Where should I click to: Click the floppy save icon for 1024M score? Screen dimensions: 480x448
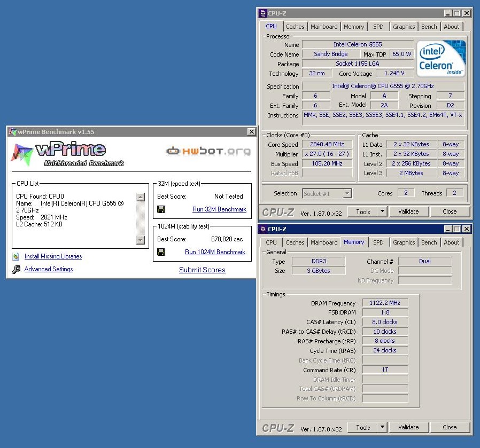(x=161, y=252)
